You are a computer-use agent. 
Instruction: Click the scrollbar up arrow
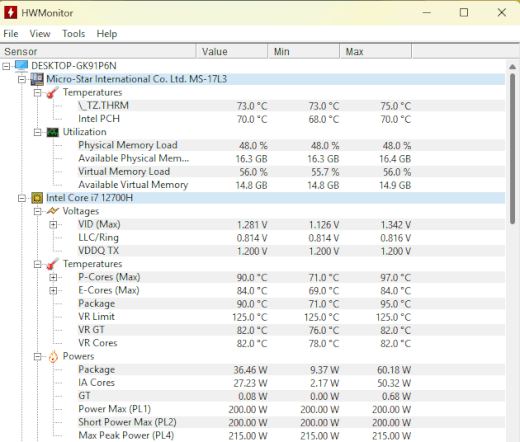point(513,67)
